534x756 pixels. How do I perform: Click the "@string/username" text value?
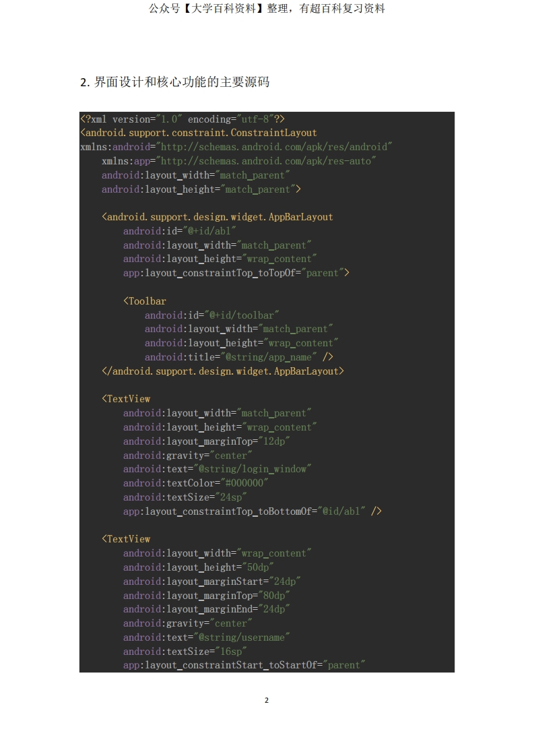pos(242,637)
